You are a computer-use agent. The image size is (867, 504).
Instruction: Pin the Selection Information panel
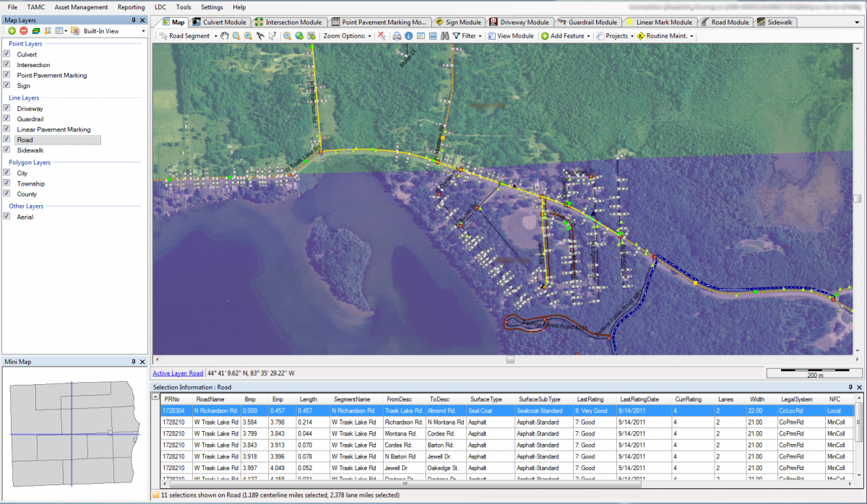[x=850, y=388]
